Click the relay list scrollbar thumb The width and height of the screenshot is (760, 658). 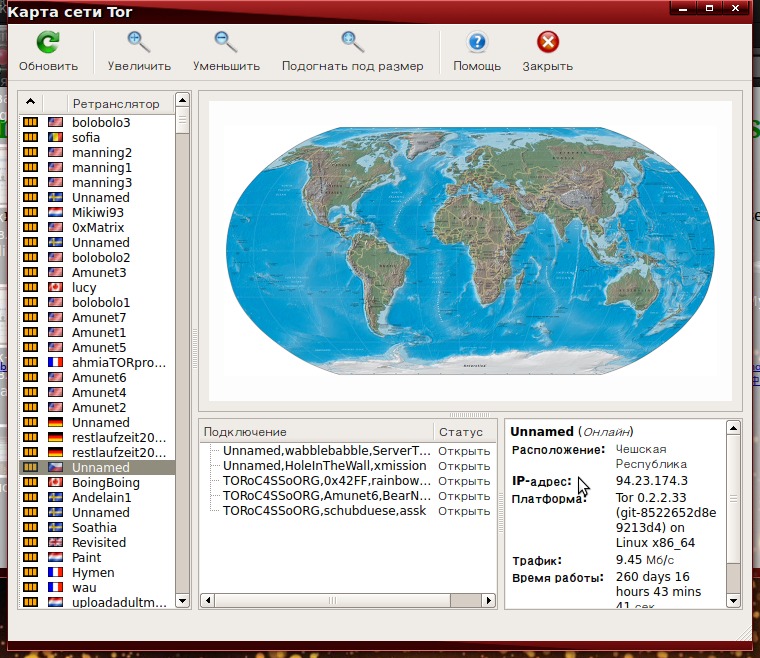[182, 120]
